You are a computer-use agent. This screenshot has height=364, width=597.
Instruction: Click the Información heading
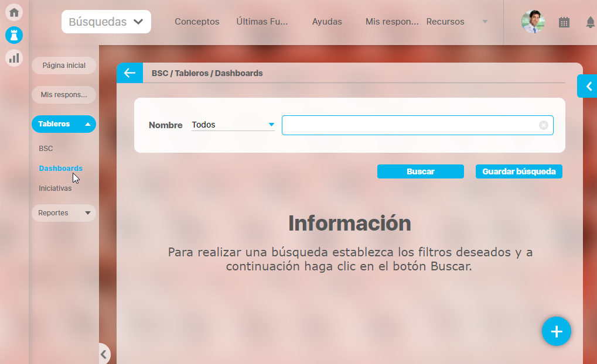(x=350, y=224)
